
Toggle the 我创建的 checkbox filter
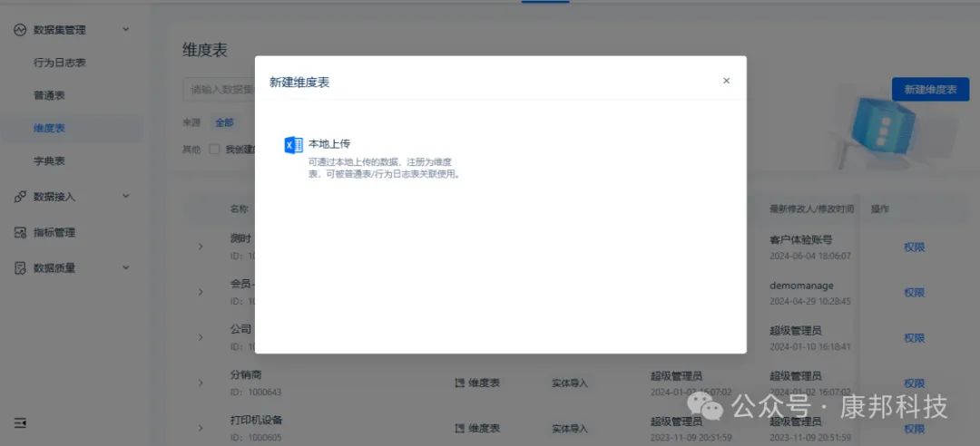pyautogui.click(x=215, y=150)
